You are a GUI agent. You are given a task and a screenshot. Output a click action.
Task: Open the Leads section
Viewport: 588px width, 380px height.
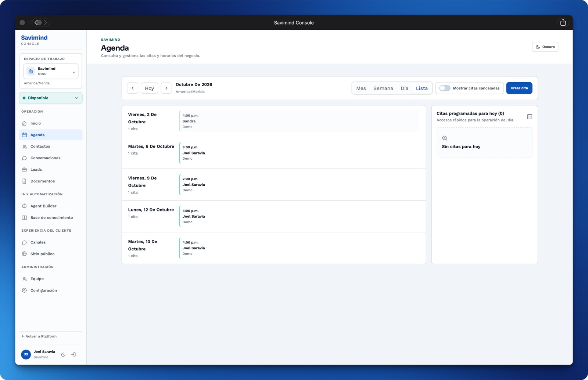click(x=51, y=170)
